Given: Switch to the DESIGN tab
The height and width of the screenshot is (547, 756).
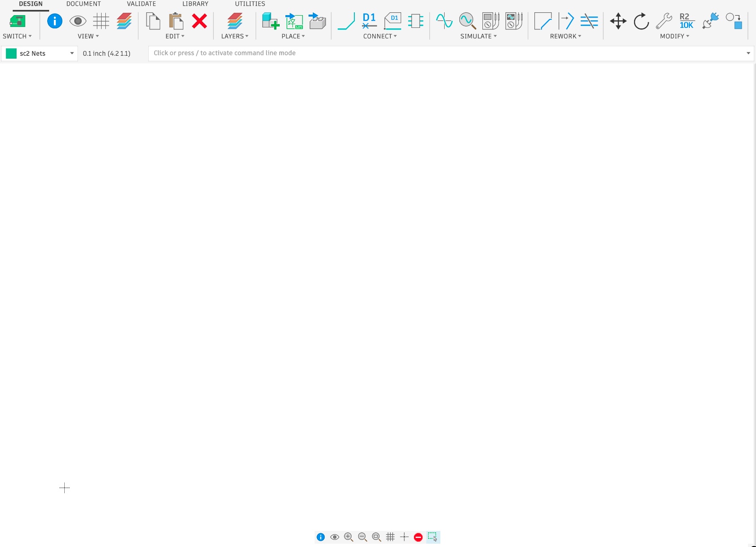Looking at the screenshot, I should pyautogui.click(x=31, y=4).
